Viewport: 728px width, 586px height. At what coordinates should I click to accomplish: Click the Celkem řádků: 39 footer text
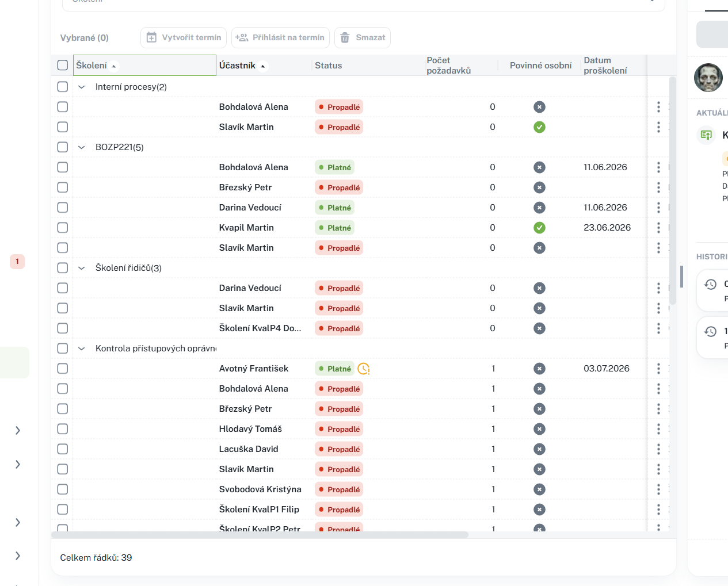(96, 558)
